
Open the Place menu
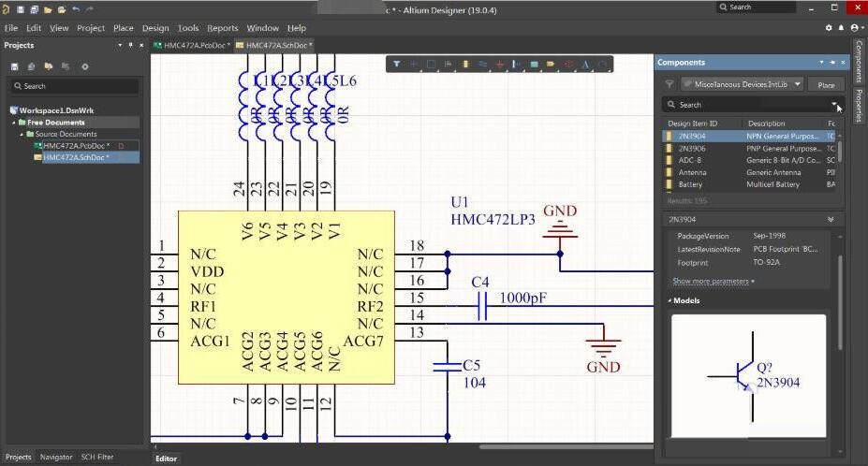pos(123,28)
